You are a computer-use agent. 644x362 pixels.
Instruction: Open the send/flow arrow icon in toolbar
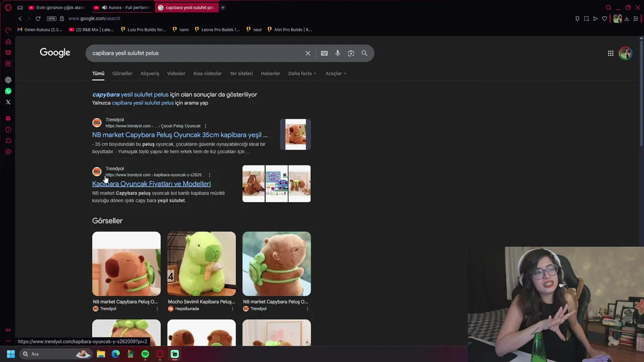coord(595,19)
